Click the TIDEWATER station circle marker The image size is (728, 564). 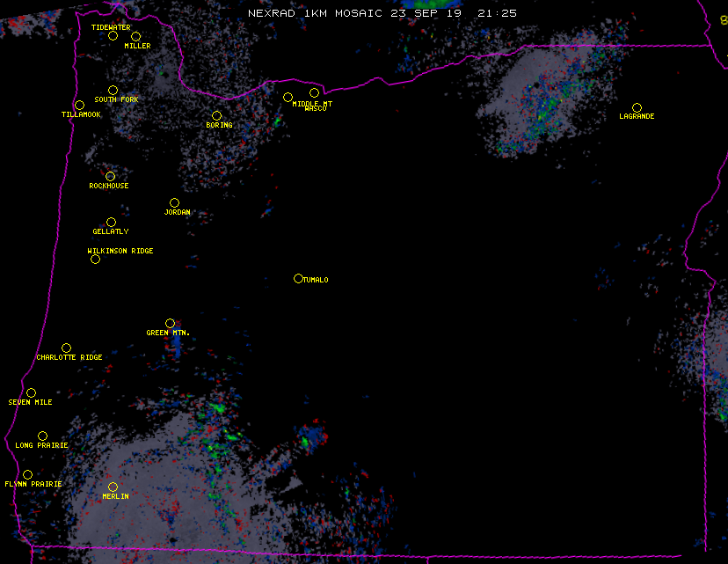[x=113, y=36]
